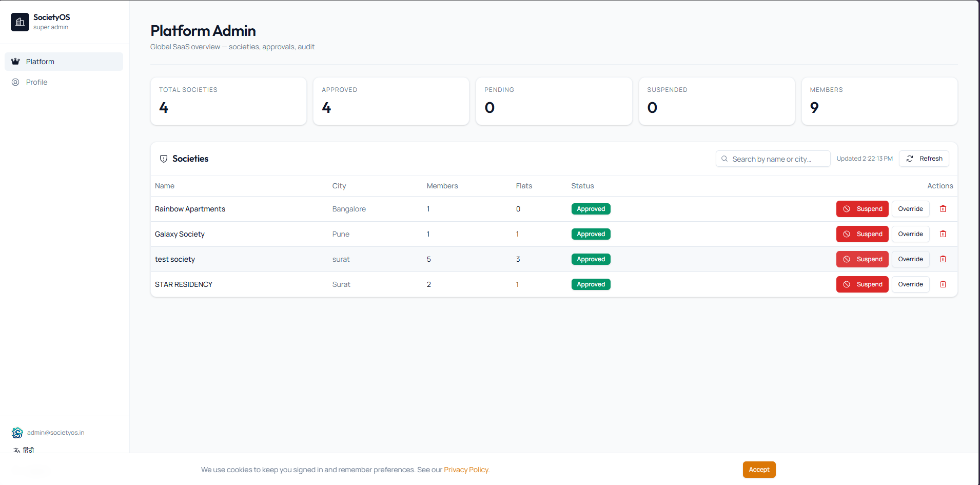Screen dimensions: 980x485
Task: Suspend the test society row
Action: (x=862, y=259)
